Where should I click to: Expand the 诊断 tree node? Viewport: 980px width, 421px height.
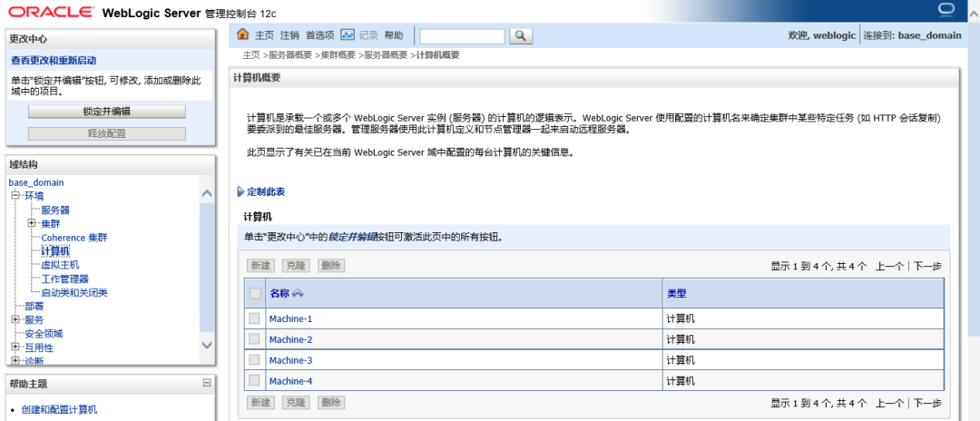click(x=15, y=360)
